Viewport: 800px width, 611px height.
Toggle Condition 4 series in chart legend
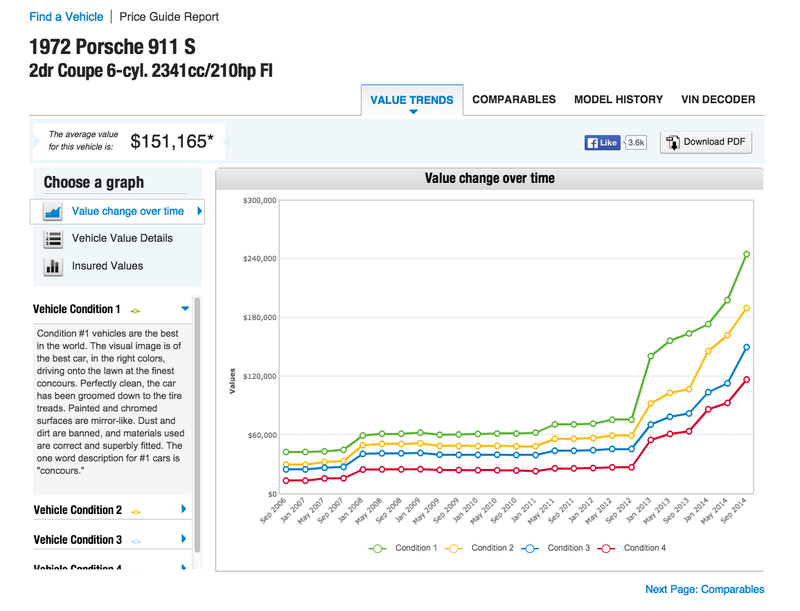[632, 548]
